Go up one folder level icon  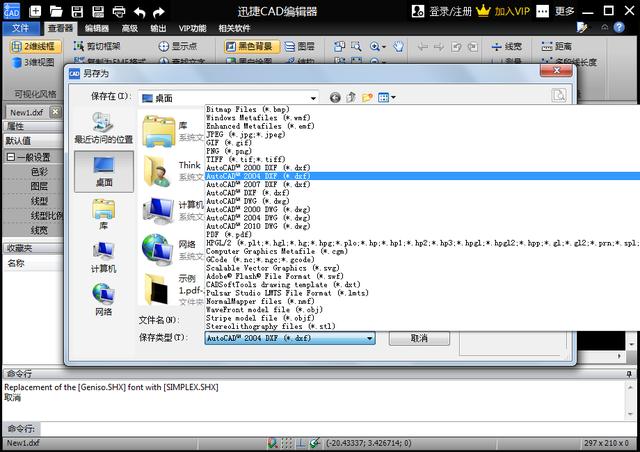(351, 97)
